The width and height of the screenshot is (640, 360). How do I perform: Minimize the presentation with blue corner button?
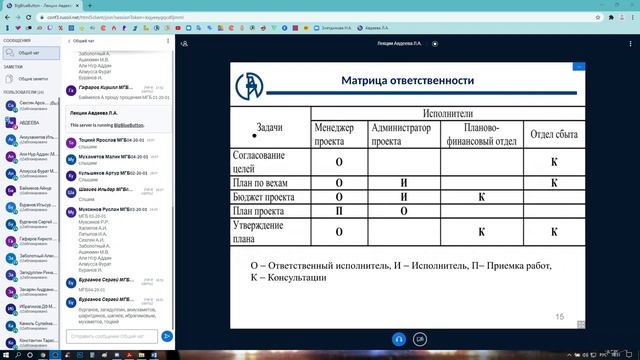click(x=579, y=67)
